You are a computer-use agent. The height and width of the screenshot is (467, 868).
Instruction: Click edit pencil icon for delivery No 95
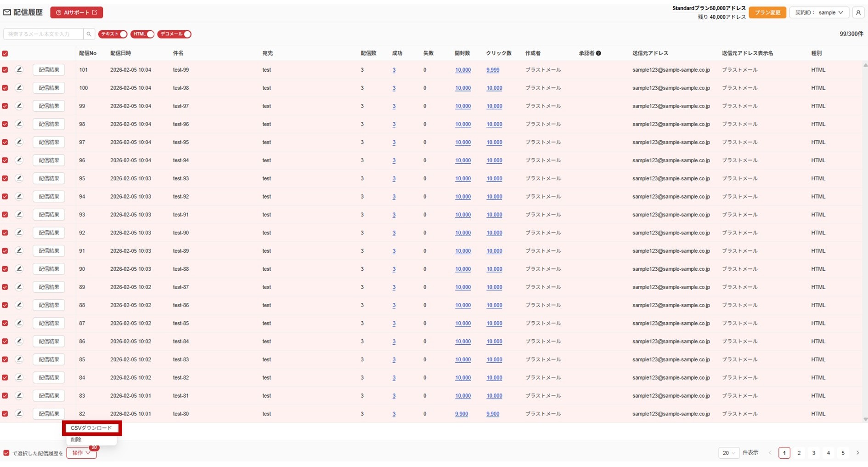click(19, 178)
